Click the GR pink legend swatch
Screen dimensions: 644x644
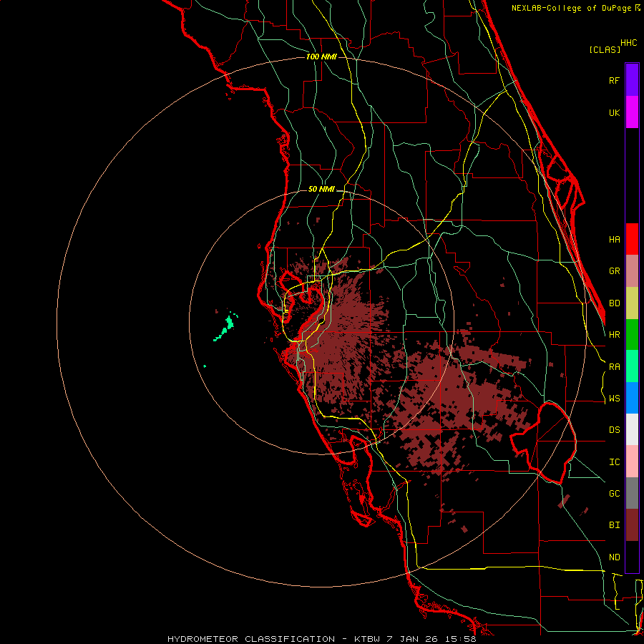coord(632,271)
